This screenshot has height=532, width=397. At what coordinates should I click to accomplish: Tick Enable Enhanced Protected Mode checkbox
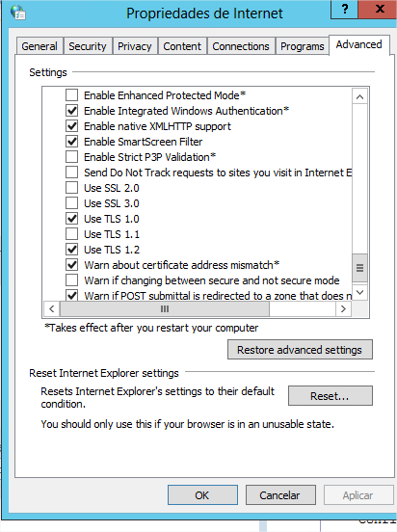(x=71, y=95)
